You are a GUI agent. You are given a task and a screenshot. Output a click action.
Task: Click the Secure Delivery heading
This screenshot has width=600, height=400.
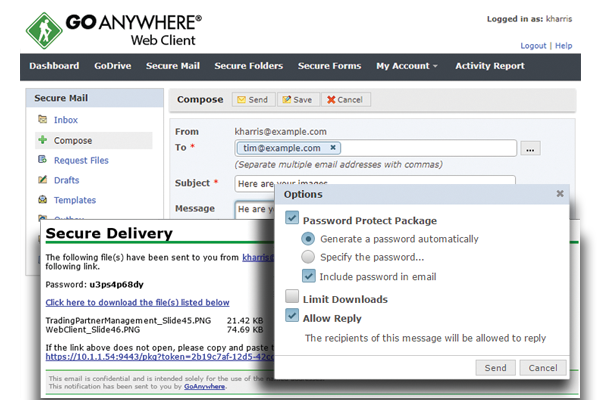point(109,233)
